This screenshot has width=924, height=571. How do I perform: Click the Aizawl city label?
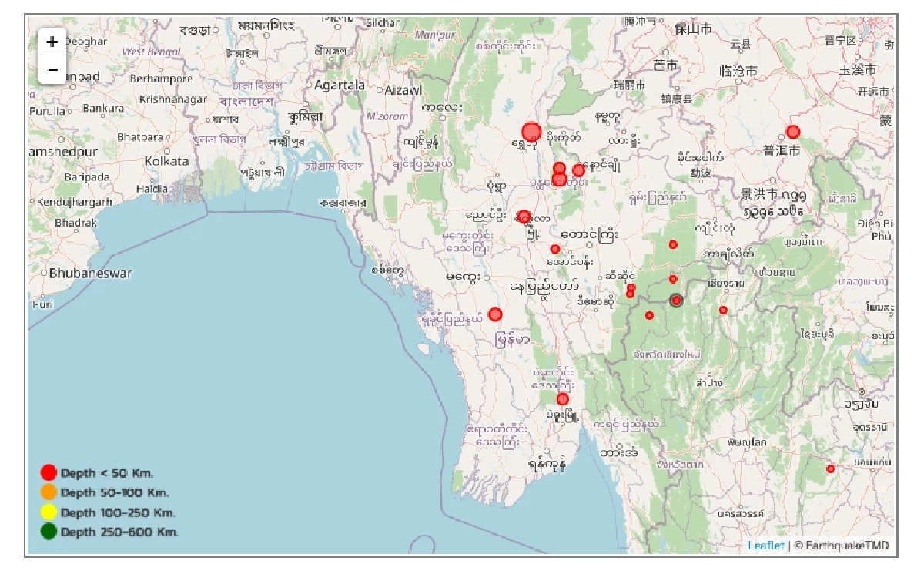pos(403,90)
